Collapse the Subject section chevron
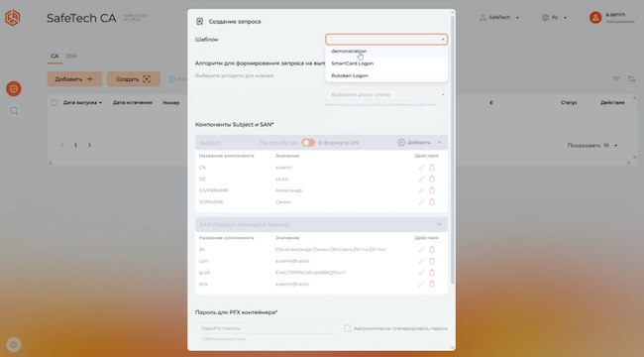The height and width of the screenshot is (357, 644). pos(439,143)
